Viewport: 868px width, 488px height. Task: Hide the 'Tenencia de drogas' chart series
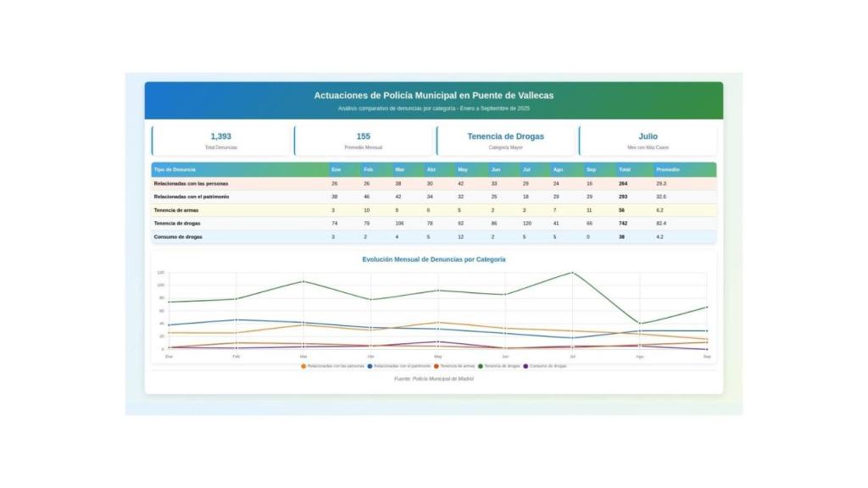[499, 366]
